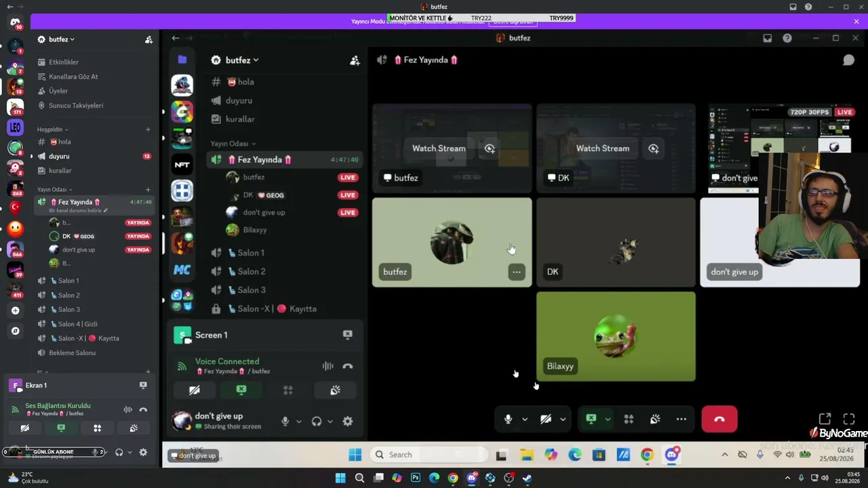This screenshot has width=868, height=488.
Task: Open more options on the butfez video tile
Action: click(x=517, y=272)
